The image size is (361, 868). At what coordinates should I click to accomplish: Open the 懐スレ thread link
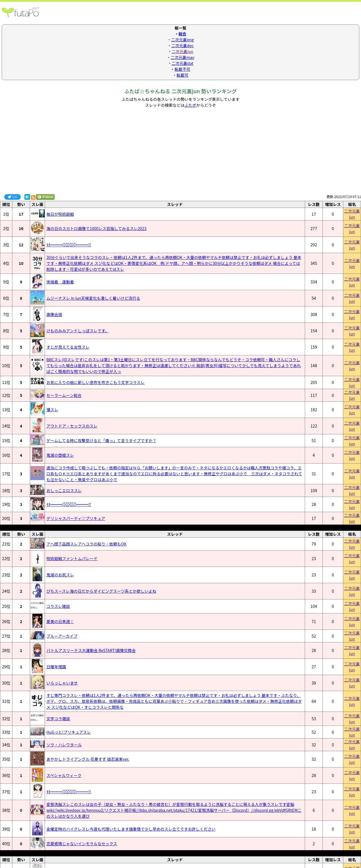click(x=52, y=410)
